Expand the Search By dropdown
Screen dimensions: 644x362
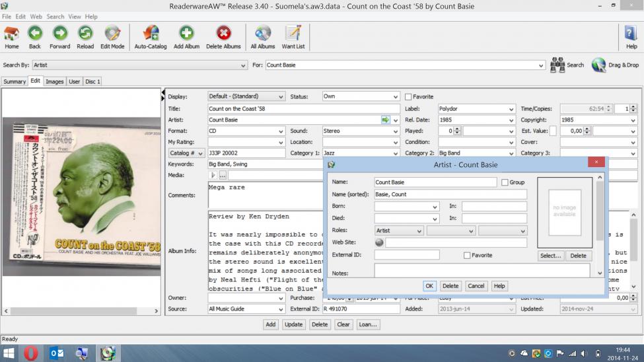(x=244, y=65)
